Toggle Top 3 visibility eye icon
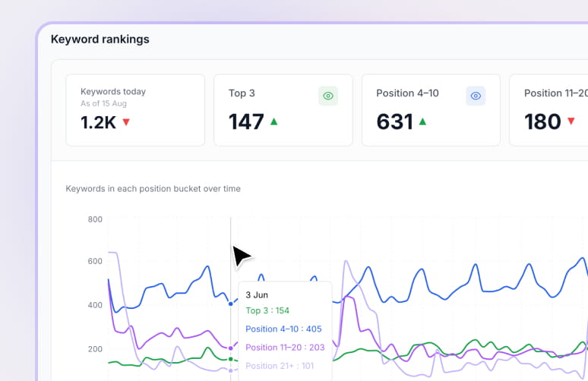The height and width of the screenshot is (381, 588). (x=328, y=96)
